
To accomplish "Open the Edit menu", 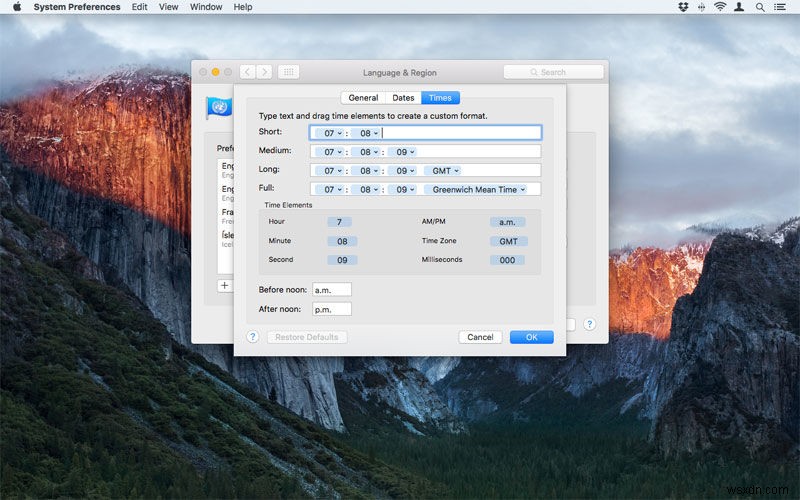I will [139, 7].
